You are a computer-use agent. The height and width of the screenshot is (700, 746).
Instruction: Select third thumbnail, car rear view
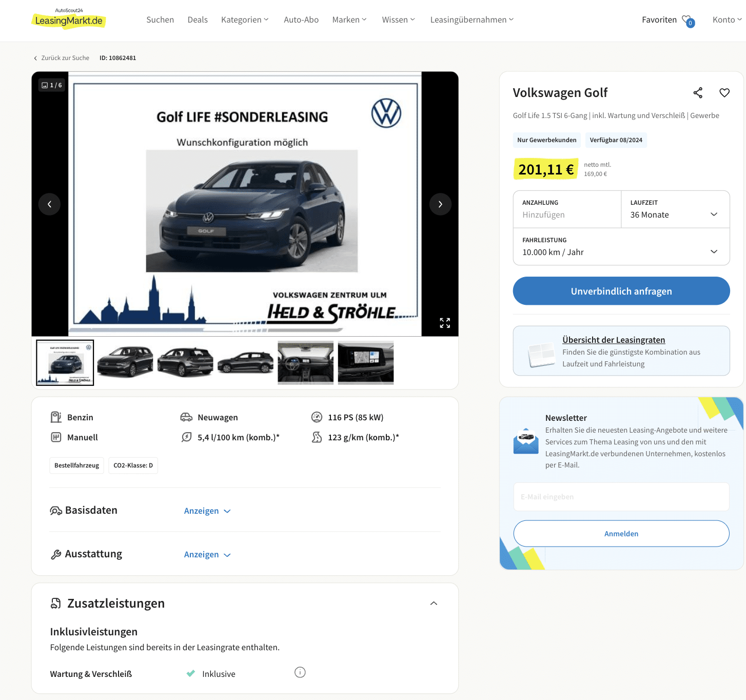coord(185,363)
